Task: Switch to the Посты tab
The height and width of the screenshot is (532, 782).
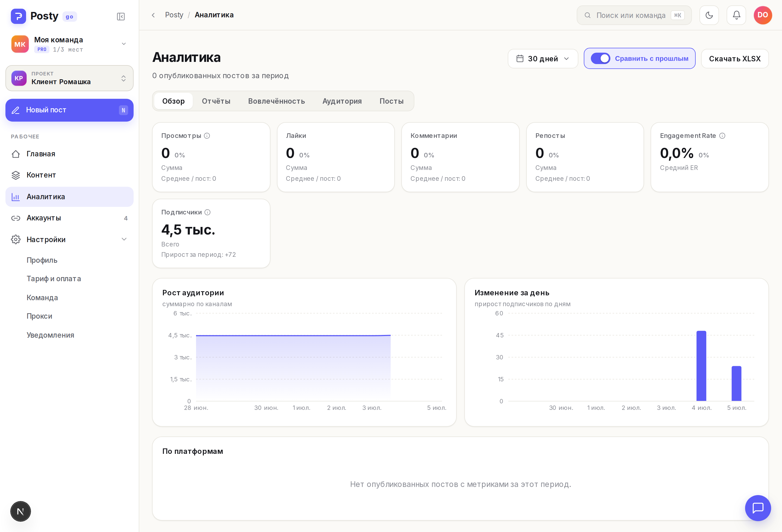Action: click(x=391, y=101)
